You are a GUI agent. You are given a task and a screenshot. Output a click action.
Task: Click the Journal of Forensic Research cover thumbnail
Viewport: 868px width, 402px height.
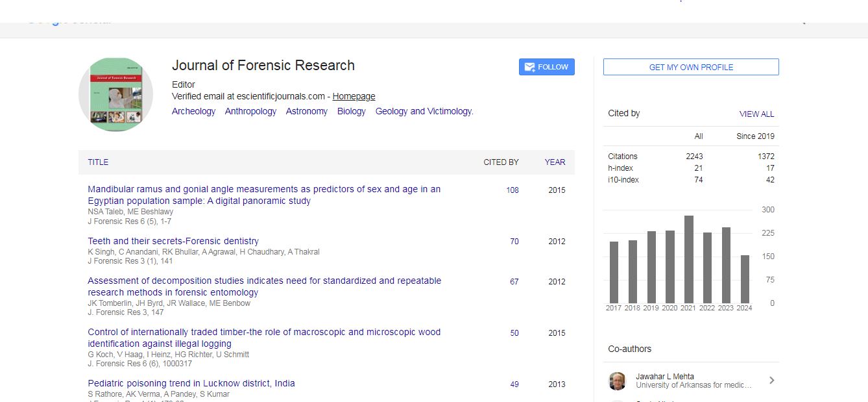(115, 95)
